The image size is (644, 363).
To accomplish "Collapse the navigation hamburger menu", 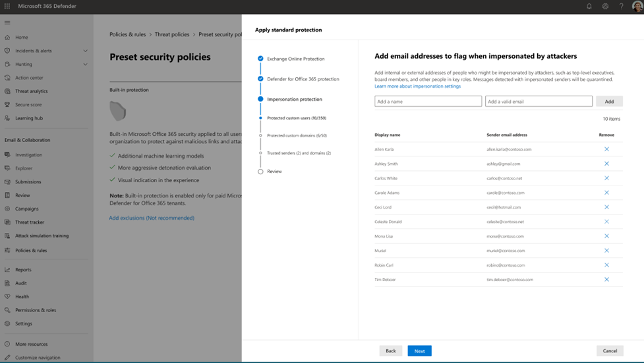I will (x=7, y=22).
